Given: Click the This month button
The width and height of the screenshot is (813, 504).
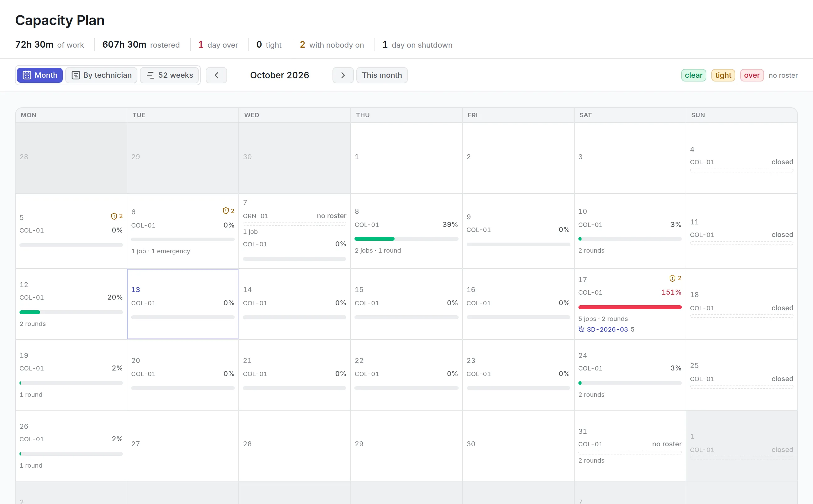Looking at the screenshot, I should tap(382, 75).
